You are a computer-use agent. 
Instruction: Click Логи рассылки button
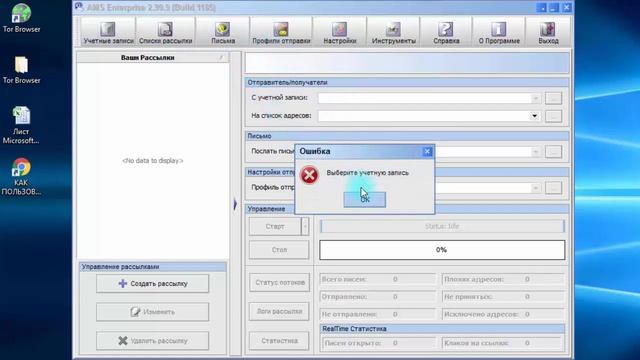point(280,311)
